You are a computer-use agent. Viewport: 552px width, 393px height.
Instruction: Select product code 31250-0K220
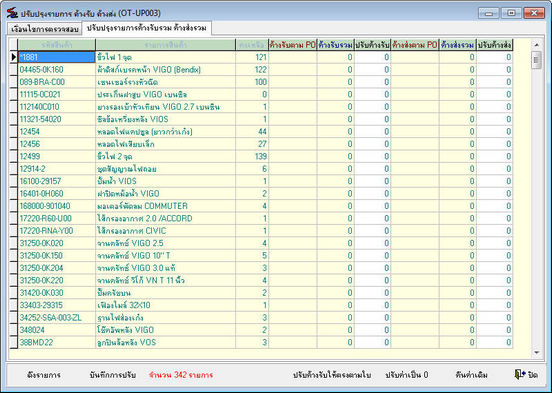point(57,280)
